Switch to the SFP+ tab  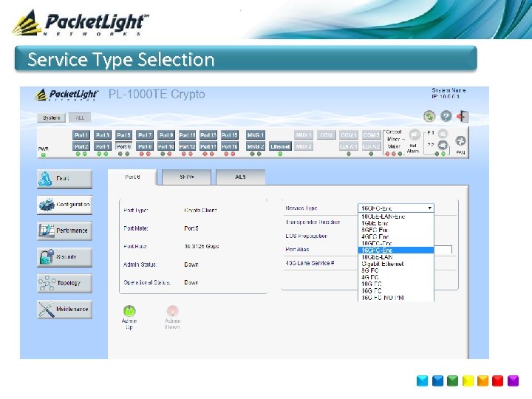click(187, 177)
